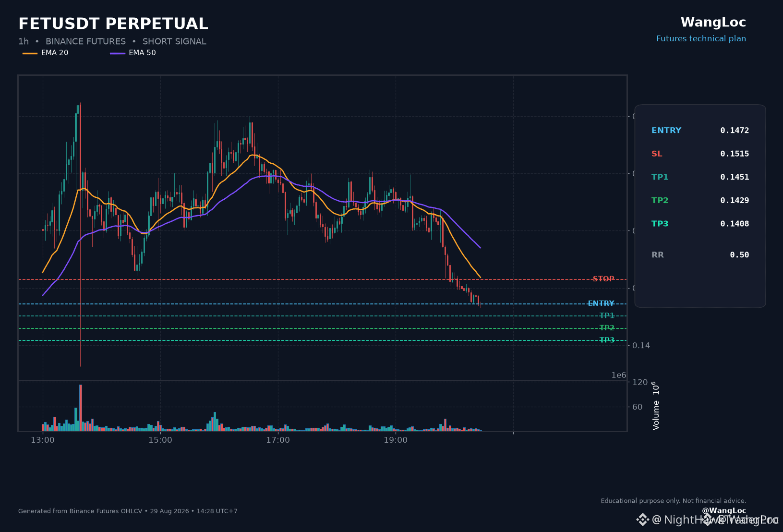Click the 1h timeframe label

24,42
